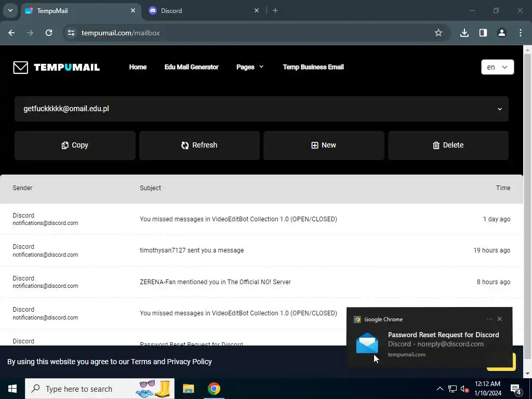Open the timothysan7127 sent you a message email
This screenshot has height=399, width=532.
click(261, 250)
